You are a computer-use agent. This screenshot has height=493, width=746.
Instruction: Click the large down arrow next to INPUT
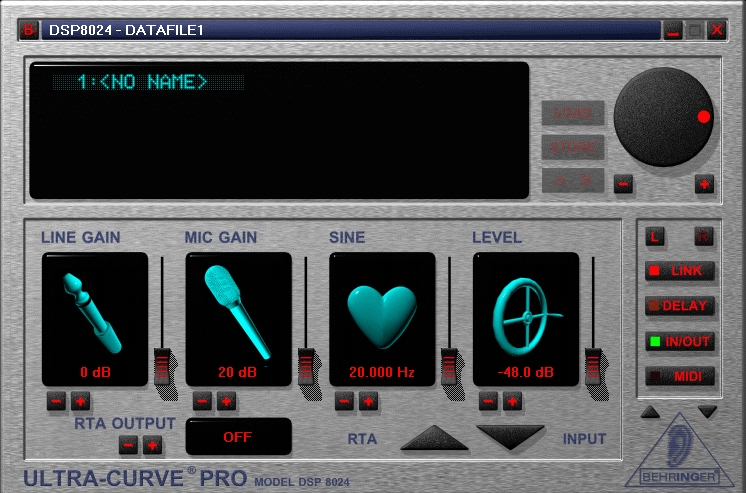click(510, 437)
